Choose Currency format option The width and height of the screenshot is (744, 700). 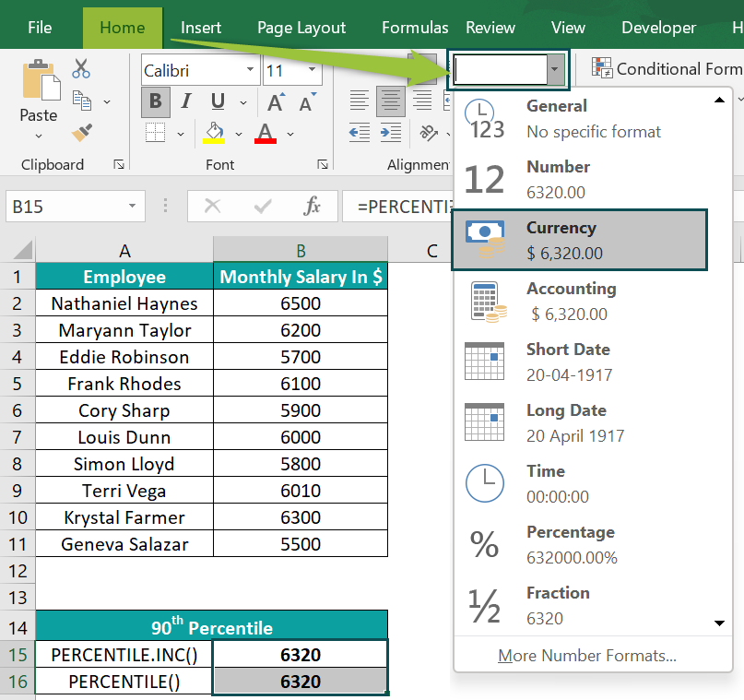[580, 240]
